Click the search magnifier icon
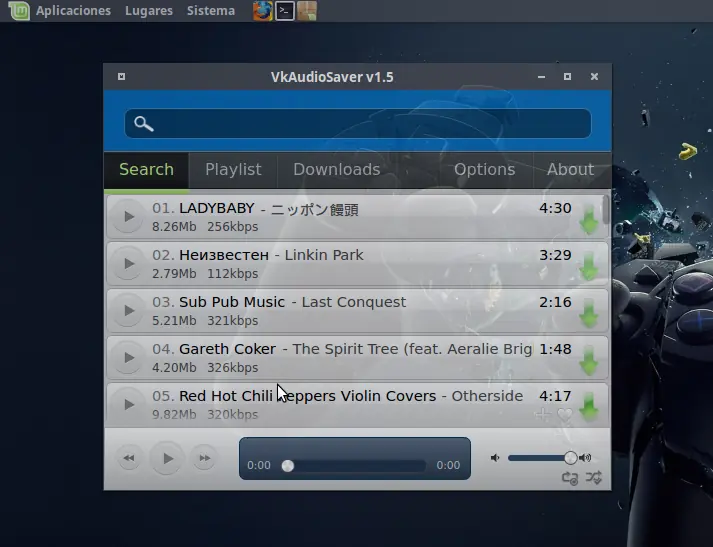Viewport: 713px width, 547px height. (144, 123)
